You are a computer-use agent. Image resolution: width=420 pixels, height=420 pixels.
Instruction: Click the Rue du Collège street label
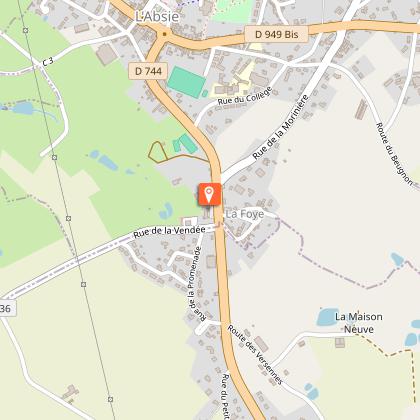pos(245,96)
